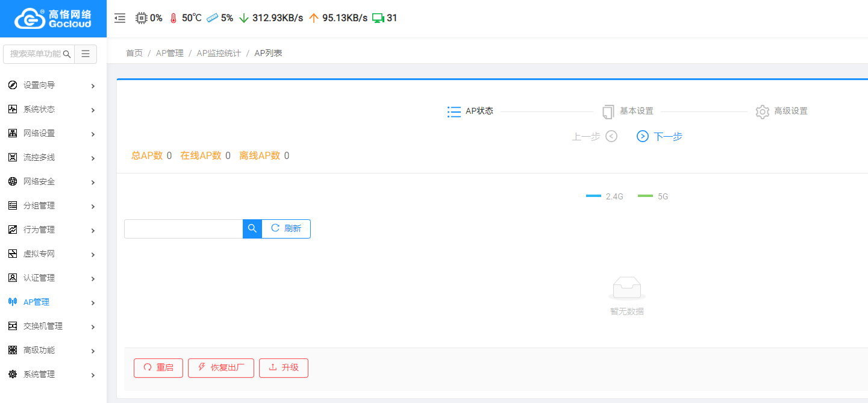Image resolution: width=868 pixels, height=403 pixels.
Task: Click the AP list search input field
Action: click(x=184, y=229)
